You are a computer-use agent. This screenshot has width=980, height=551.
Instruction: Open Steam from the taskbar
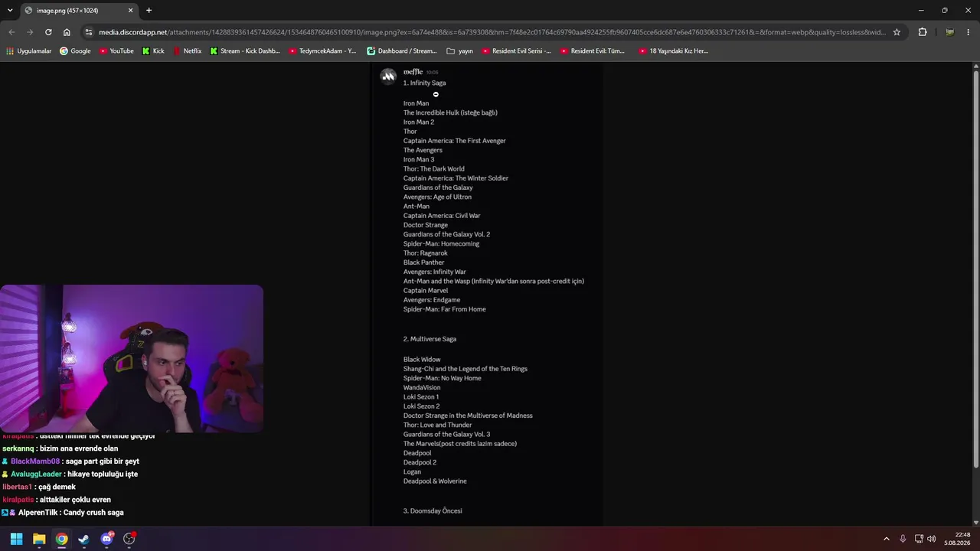(x=84, y=539)
